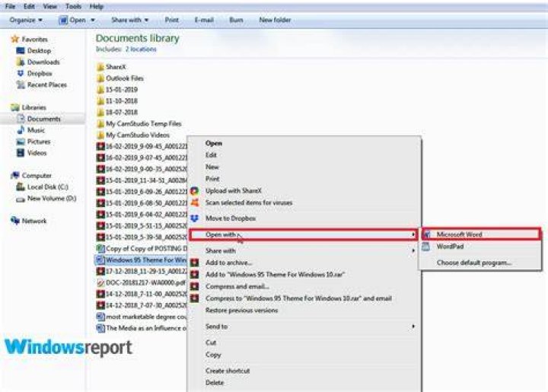Expand the context menu Share with submenu

point(303,251)
